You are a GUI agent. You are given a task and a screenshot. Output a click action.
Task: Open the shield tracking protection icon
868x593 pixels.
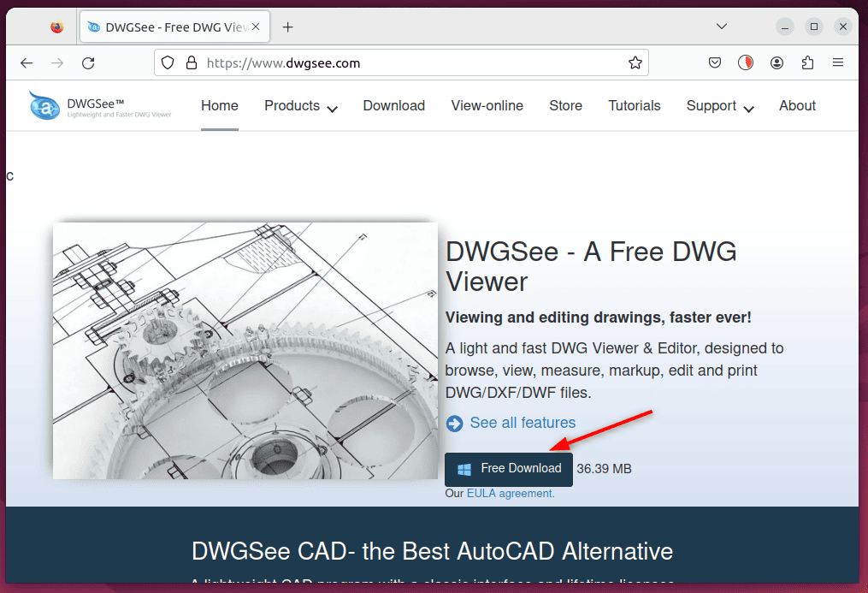tap(168, 63)
